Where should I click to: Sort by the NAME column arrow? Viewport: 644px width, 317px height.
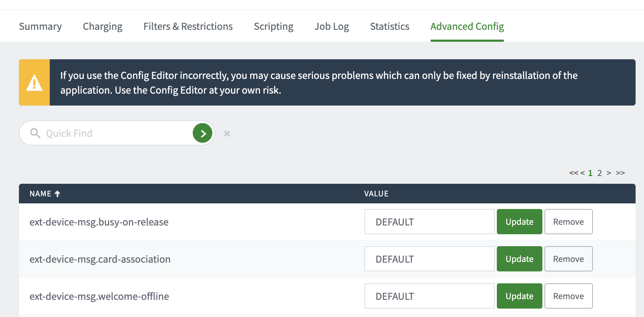click(x=57, y=194)
